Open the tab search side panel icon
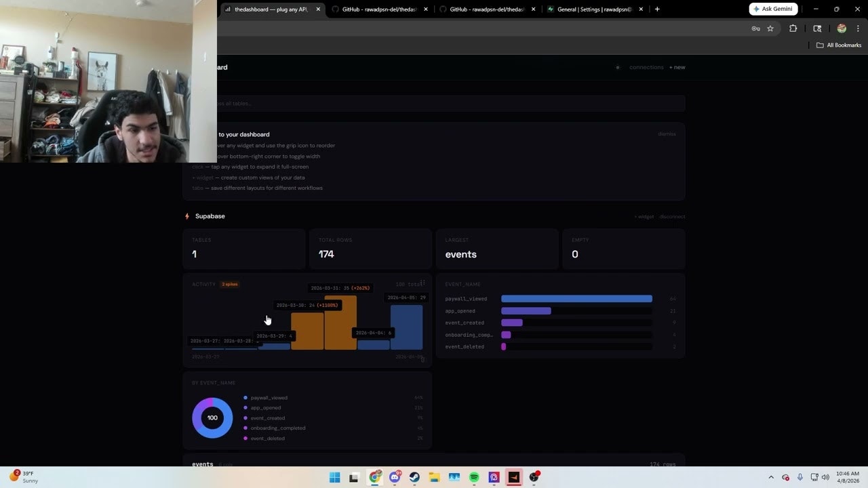 tap(817, 28)
